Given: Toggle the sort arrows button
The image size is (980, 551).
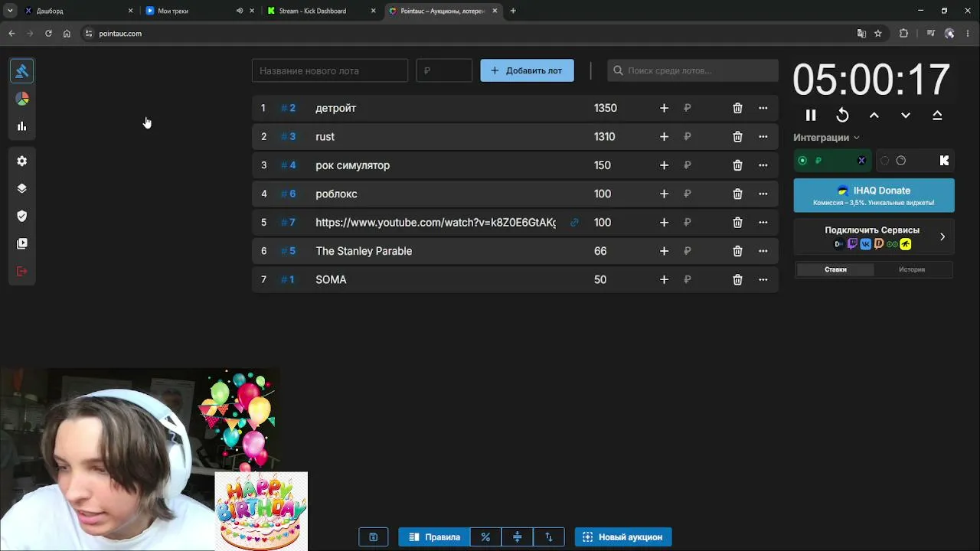Looking at the screenshot, I should 548,537.
